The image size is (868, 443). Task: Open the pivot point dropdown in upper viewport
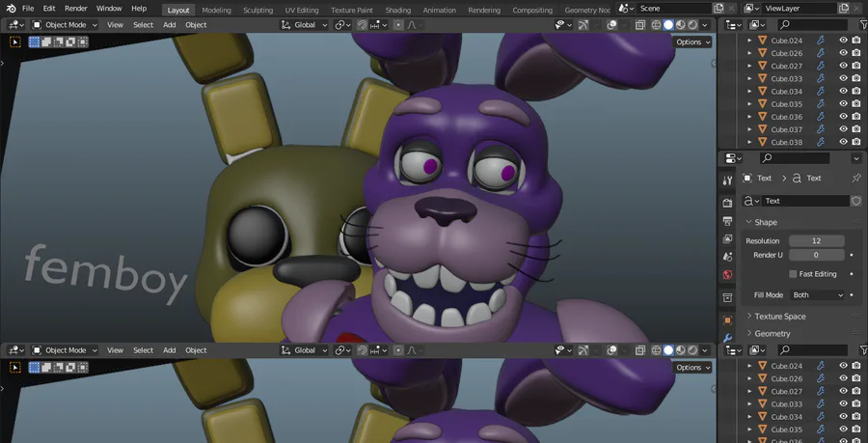342,25
